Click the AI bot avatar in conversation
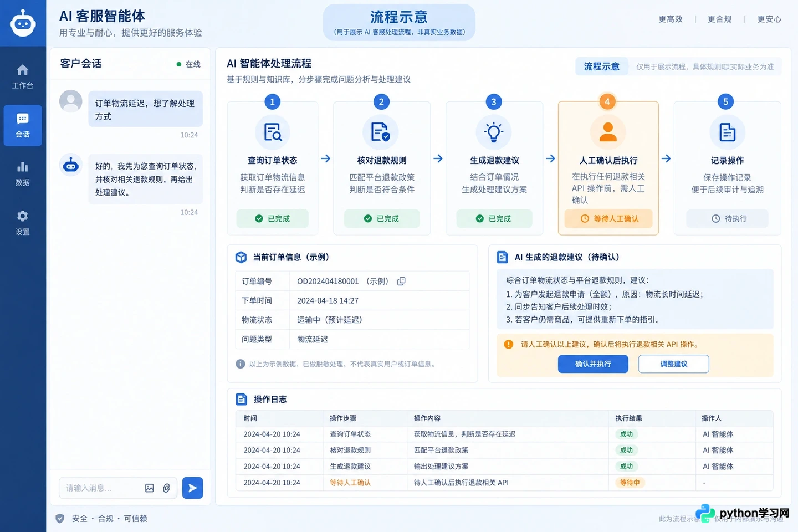 tap(71, 165)
